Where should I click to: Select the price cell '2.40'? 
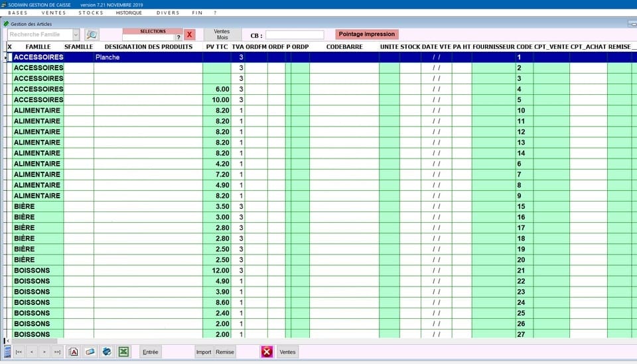point(217,313)
